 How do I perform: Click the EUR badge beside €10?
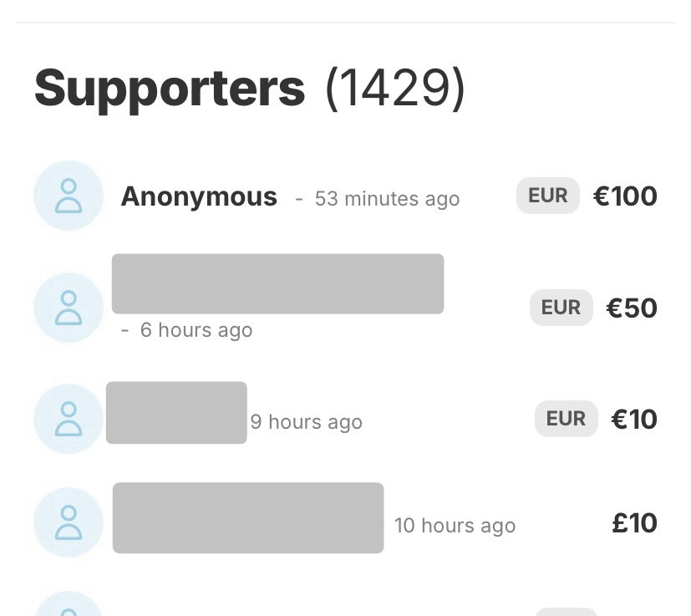click(566, 419)
